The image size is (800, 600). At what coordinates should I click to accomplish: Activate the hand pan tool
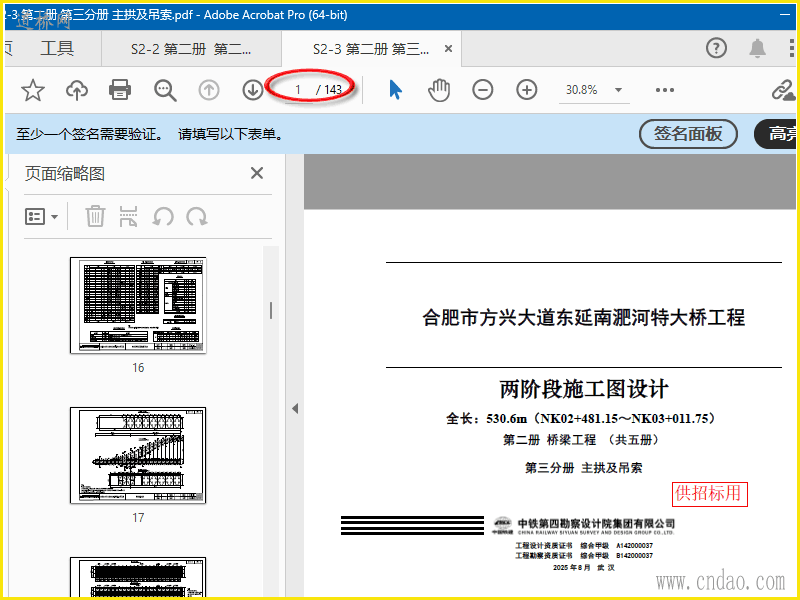point(439,90)
